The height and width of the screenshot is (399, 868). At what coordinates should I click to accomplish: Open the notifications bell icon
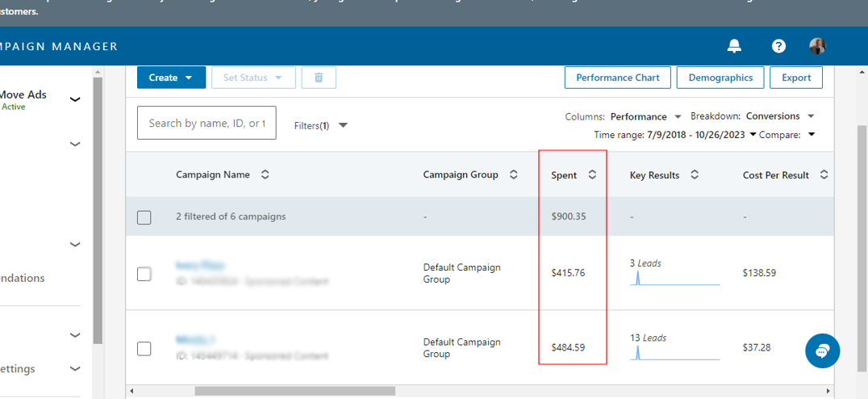tap(734, 46)
